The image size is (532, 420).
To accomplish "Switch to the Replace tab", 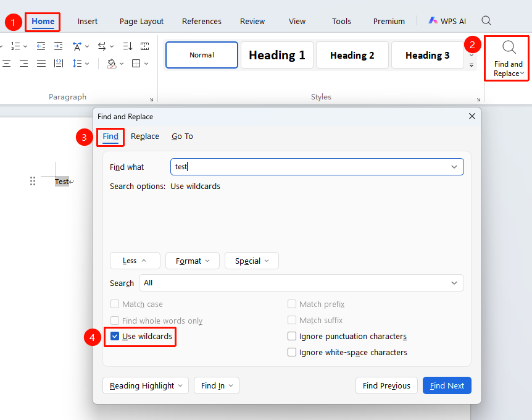I will (x=145, y=136).
